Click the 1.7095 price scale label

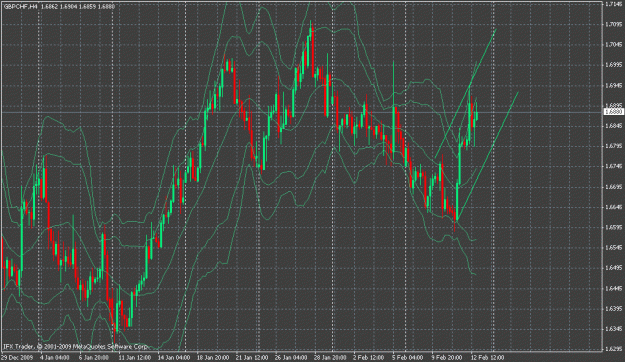point(613,25)
